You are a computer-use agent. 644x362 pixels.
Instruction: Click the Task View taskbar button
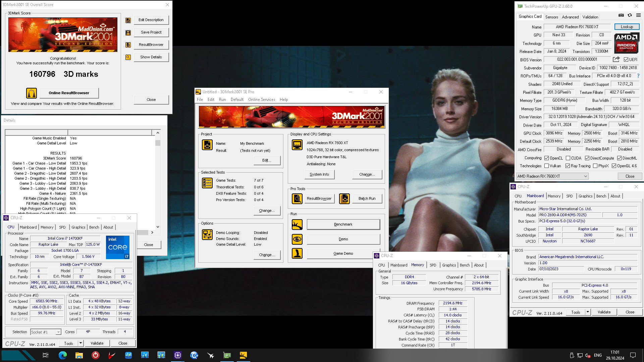pyautogui.click(x=46, y=355)
